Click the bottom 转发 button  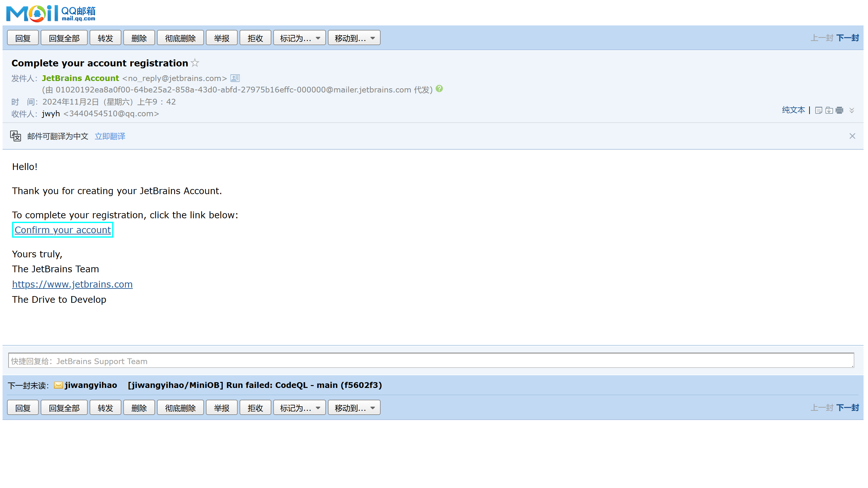pyautogui.click(x=105, y=408)
